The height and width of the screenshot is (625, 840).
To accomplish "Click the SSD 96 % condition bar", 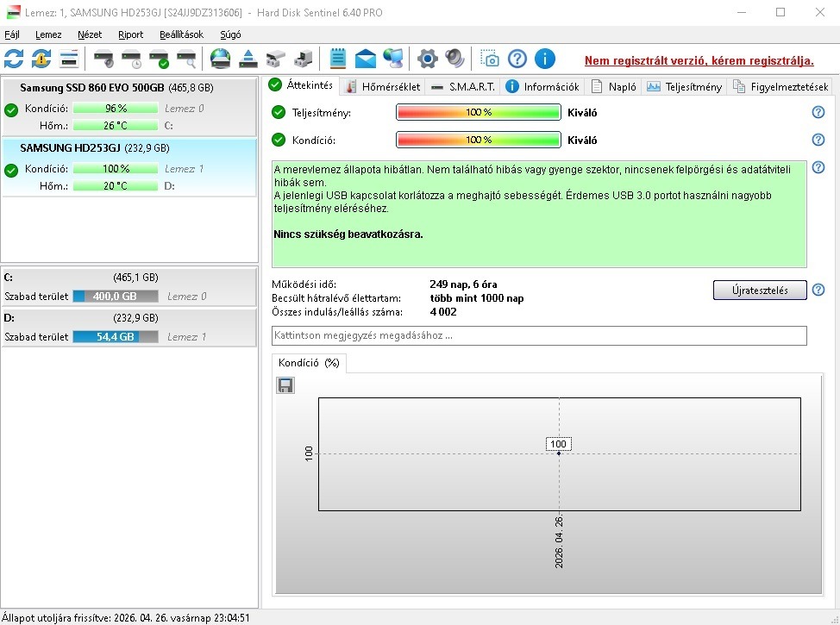I will click(116, 108).
